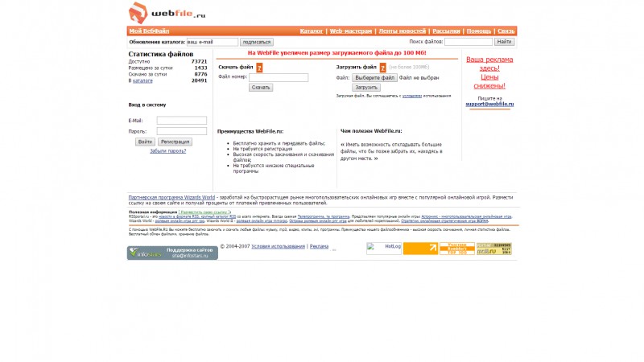Open the условиями usage terms link

tap(412, 96)
